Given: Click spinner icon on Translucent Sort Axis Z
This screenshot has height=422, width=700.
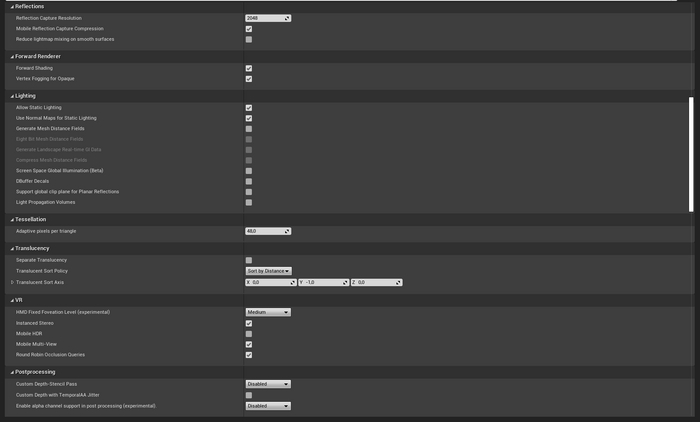Looking at the screenshot, I should (x=398, y=283).
